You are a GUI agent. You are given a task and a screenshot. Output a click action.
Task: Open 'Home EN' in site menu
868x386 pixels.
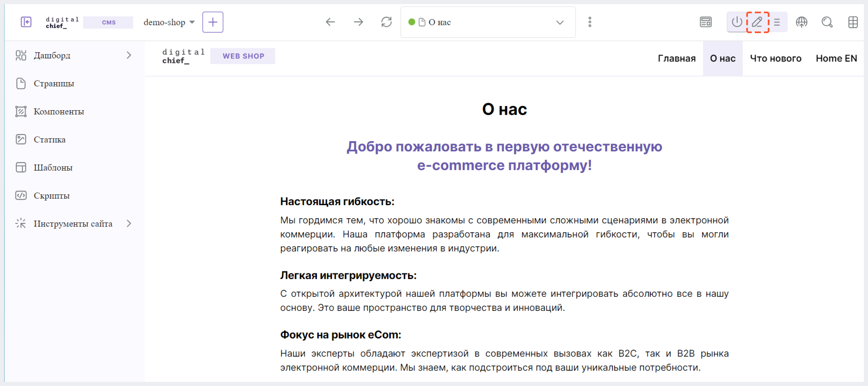[836, 58]
